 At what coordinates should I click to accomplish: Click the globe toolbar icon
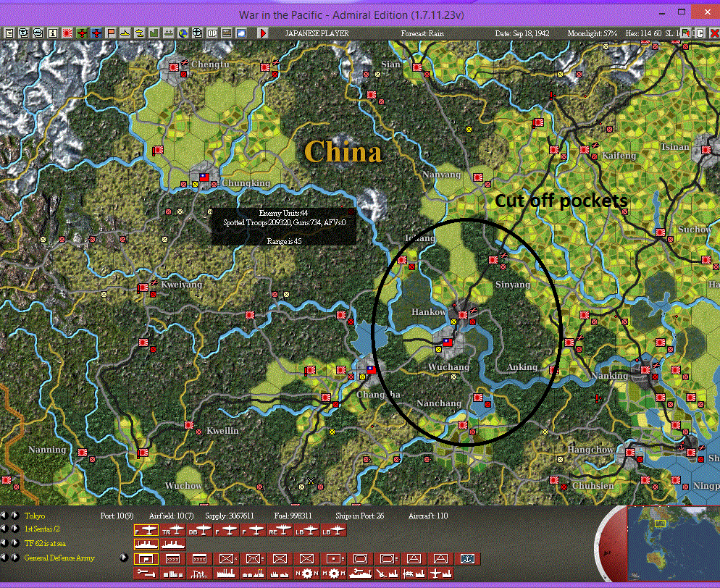(x=183, y=33)
